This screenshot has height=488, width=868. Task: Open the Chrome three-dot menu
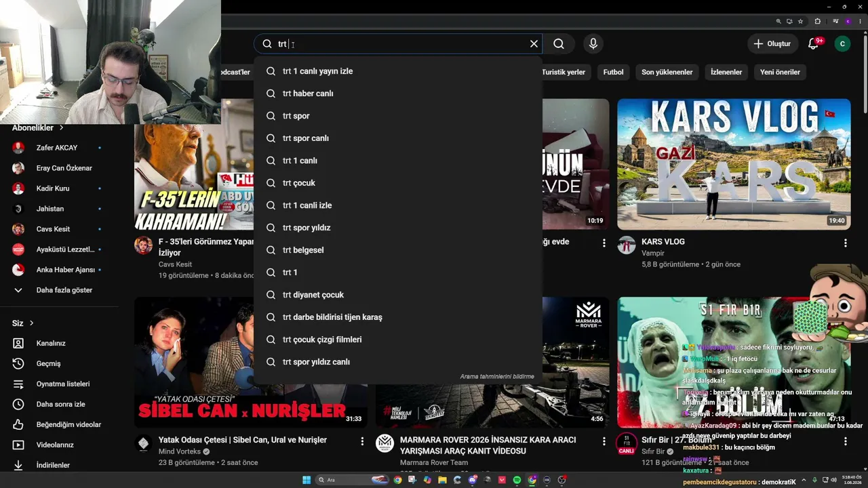tap(859, 22)
